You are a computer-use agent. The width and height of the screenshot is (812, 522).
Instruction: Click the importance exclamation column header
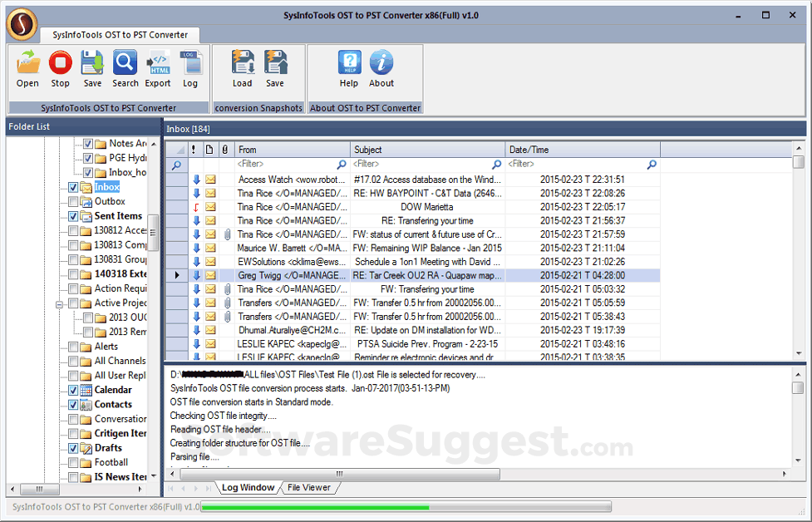point(194,150)
